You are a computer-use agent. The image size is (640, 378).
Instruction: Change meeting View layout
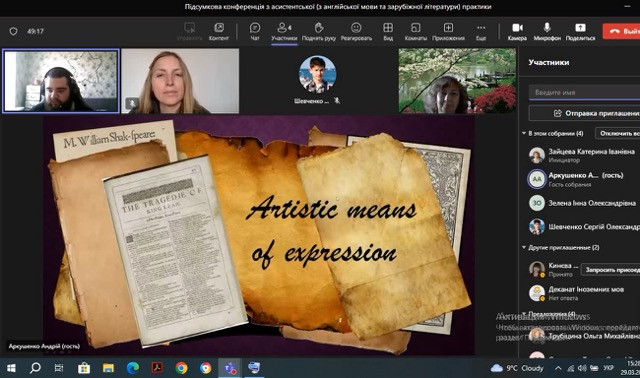click(388, 31)
